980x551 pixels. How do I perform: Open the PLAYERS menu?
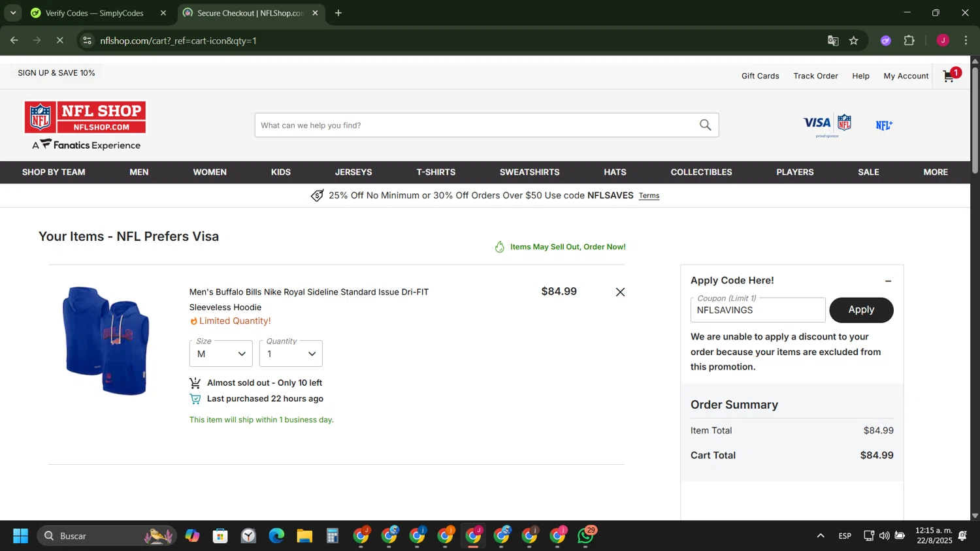pyautogui.click(x=795, y=172)
